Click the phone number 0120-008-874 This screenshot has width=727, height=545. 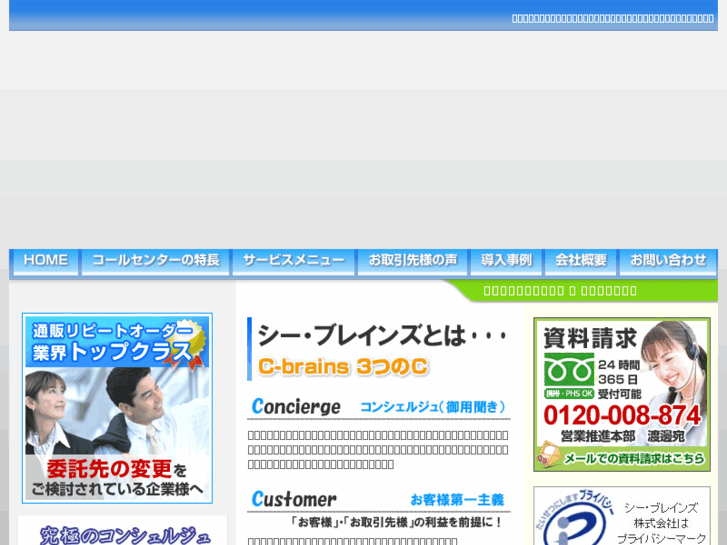tap(622, 415)
